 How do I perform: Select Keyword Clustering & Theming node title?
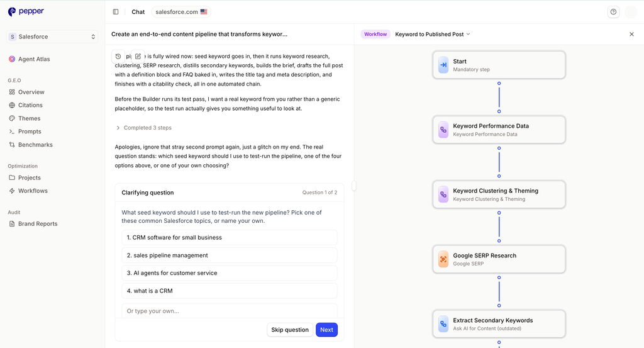click(496, 191)
